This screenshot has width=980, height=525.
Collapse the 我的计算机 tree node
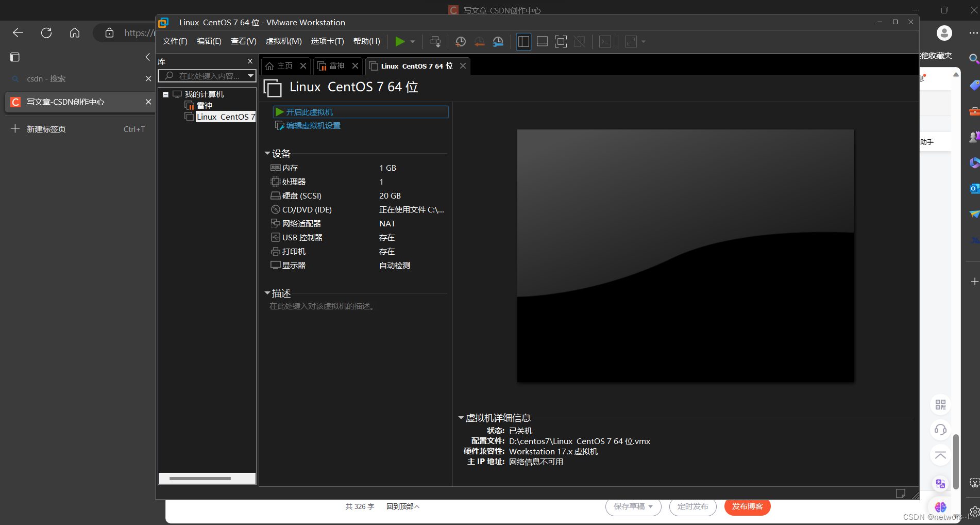166,94
